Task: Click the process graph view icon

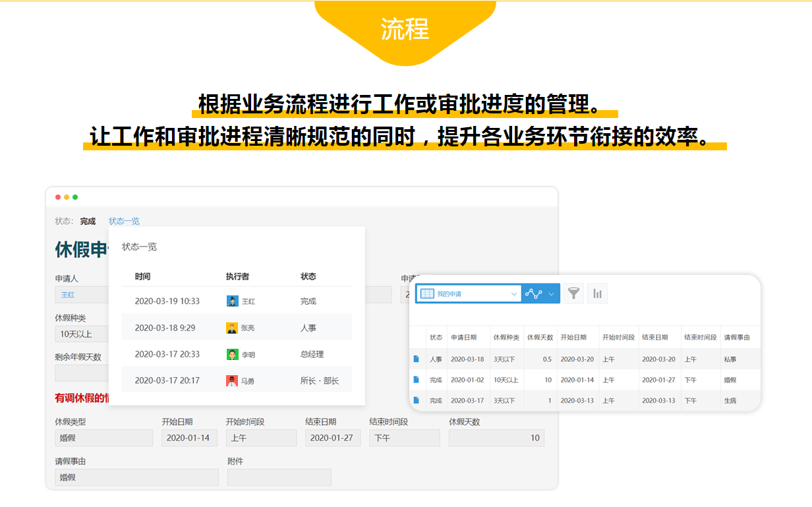Action: coord(533,293)
